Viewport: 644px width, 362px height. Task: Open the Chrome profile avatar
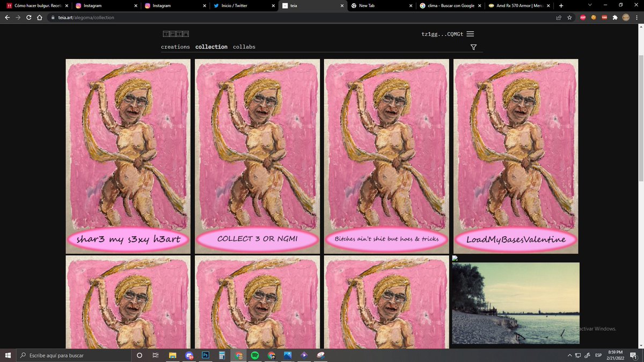pos(626,17)
